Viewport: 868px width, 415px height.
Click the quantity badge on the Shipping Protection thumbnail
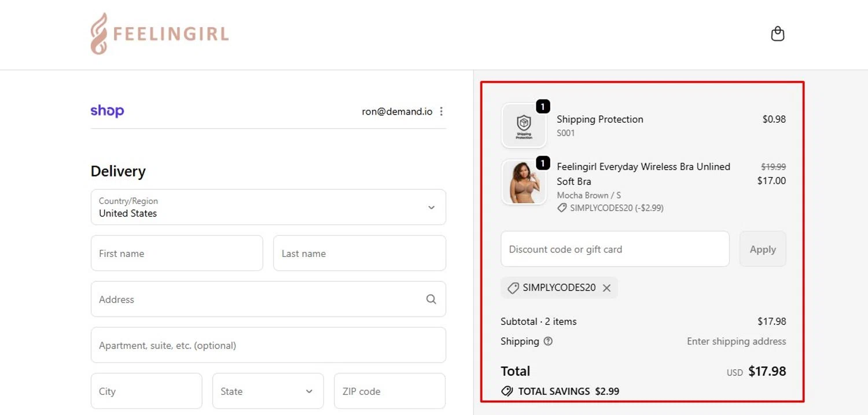click(x=543, y=106)
